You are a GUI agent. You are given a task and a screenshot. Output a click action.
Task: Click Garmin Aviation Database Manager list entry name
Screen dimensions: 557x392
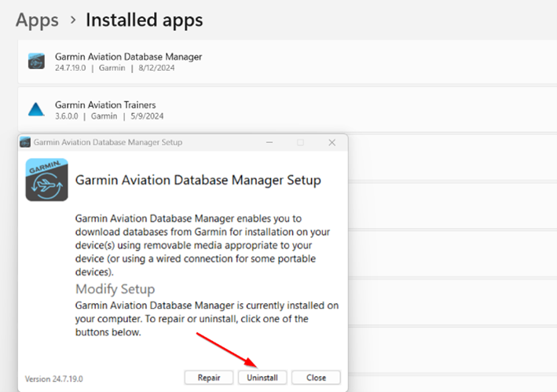click(128, 57)
